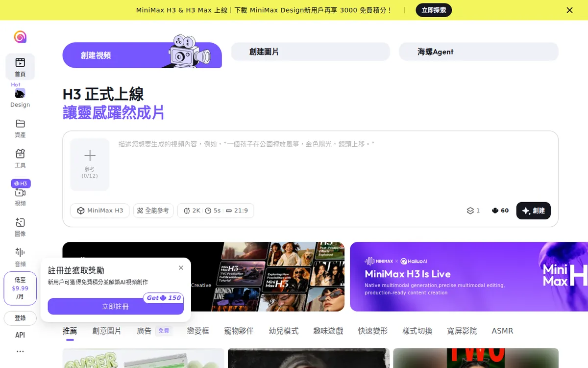Open the 低至 $9.99/月 pricing button
Screen dimensions: 588x368
click(x=20, y=289)
